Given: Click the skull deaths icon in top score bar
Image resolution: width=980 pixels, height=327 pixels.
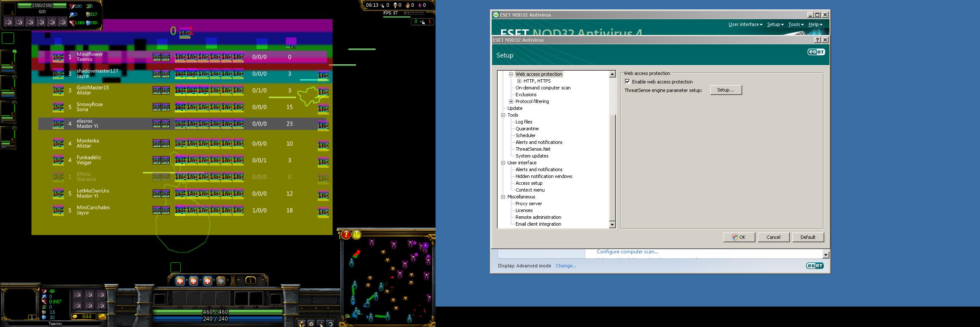Looking at the screenshot, I should pyautogui.click(x=395, y=5).
